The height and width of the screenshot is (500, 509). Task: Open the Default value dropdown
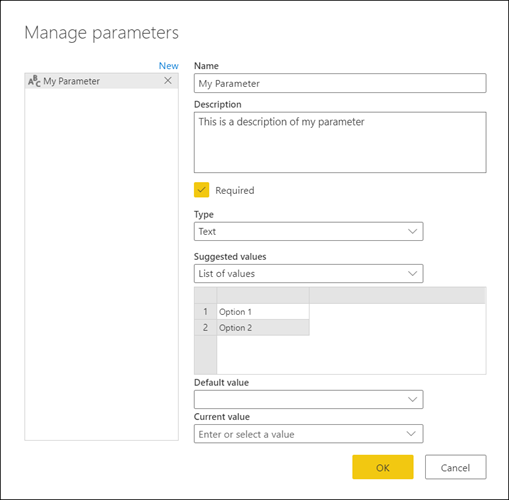309,399
